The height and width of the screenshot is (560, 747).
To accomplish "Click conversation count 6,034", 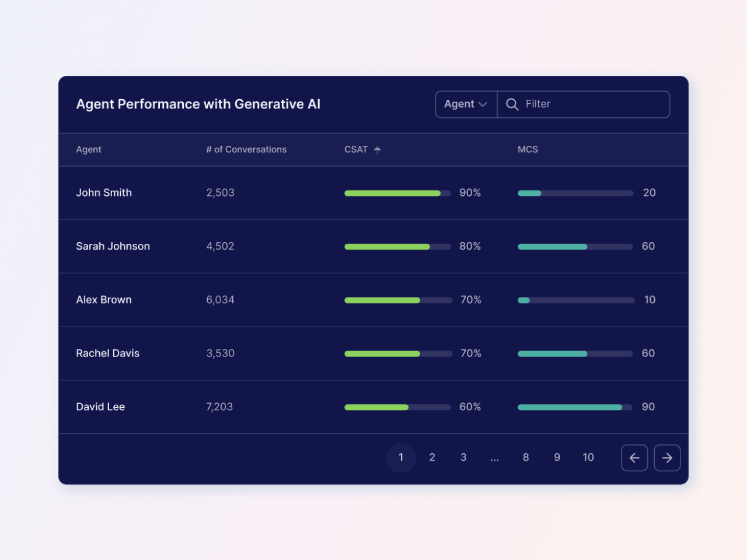I will [x=220, y=300].
